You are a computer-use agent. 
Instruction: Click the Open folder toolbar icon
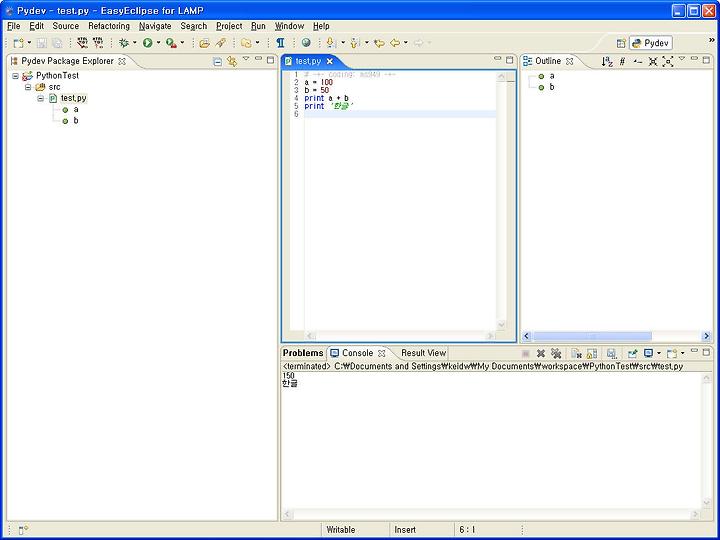204,43
